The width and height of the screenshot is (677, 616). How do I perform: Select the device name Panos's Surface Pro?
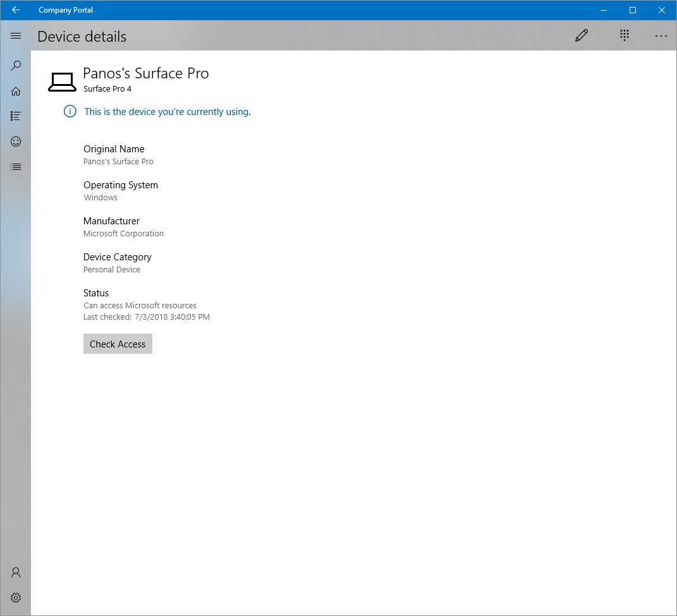click(146, 73)
